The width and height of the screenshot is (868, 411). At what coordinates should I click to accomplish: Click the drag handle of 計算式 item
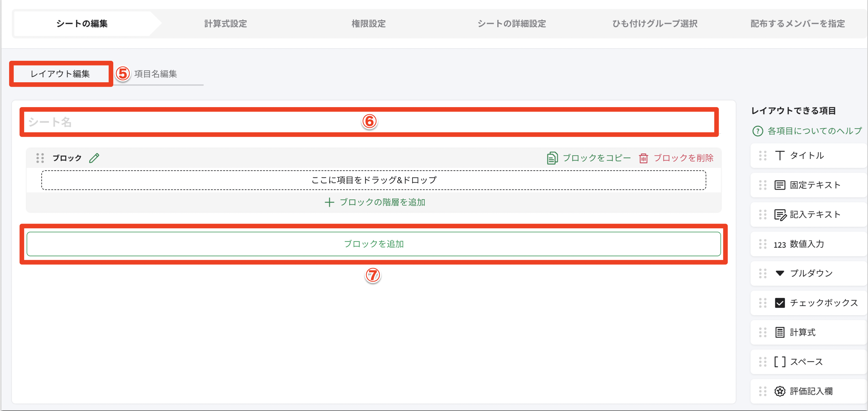[x=762, y=332]
